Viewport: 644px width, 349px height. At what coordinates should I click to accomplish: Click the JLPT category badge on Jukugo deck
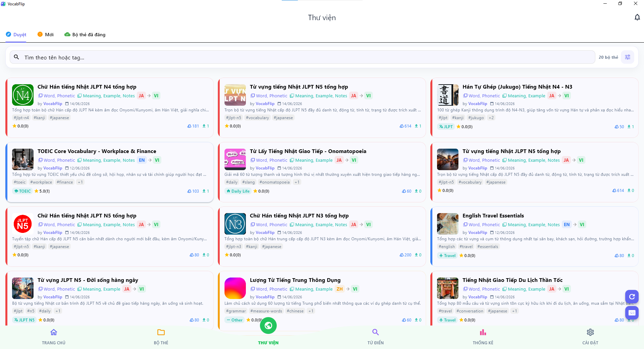coord(446,127)
